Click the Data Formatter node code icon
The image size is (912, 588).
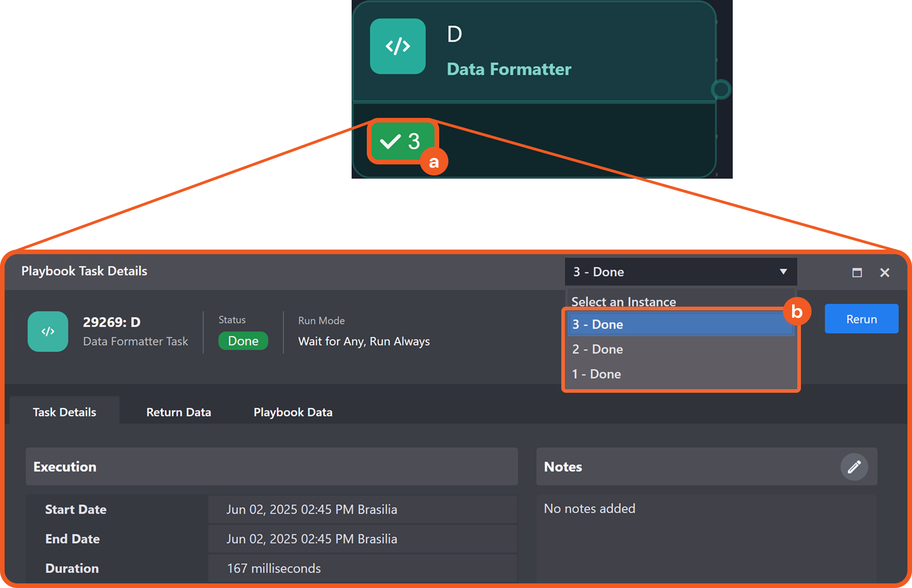pyautogui.click(x=397, y=47)
